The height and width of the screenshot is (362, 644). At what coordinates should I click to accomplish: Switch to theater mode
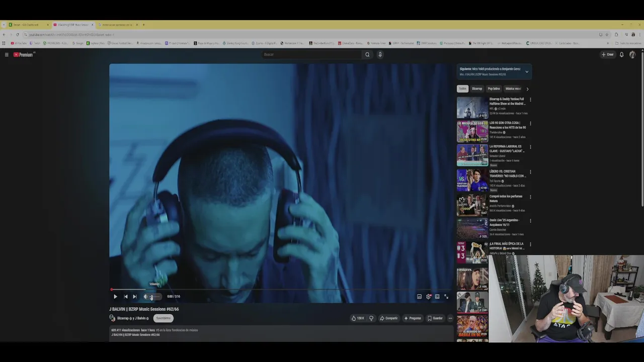(x=437, y=297)
